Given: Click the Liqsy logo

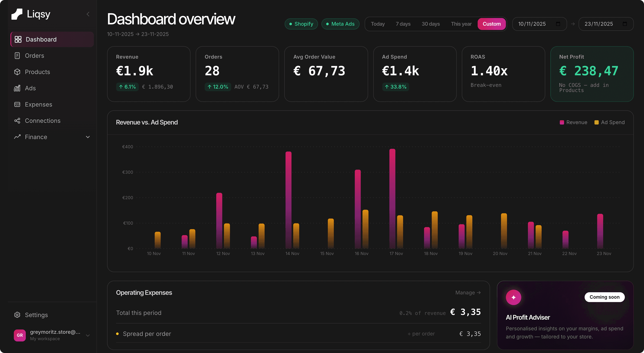Looking at the screenshot, I should 30,14.
